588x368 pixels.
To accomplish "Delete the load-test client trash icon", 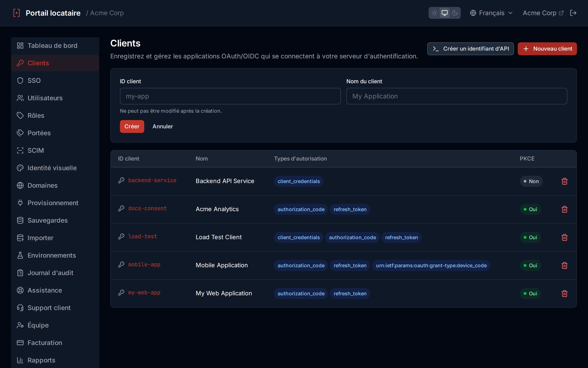I will click(x=564, y=237).
